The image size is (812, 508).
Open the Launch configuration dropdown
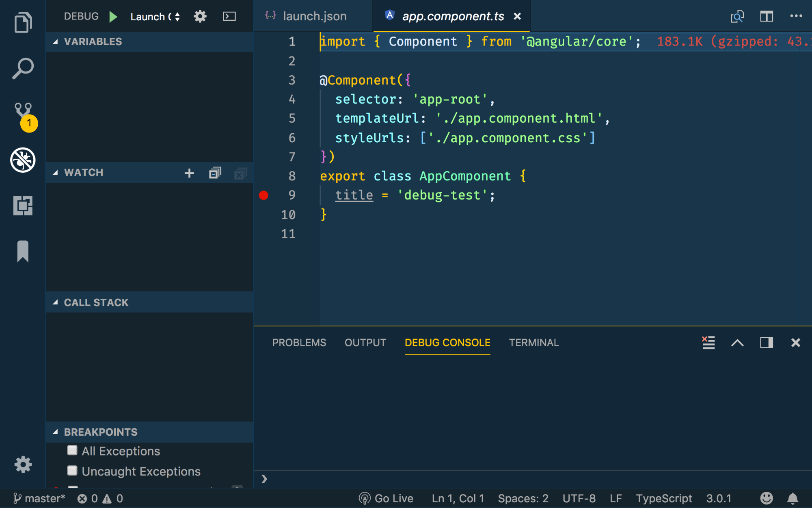154,16
